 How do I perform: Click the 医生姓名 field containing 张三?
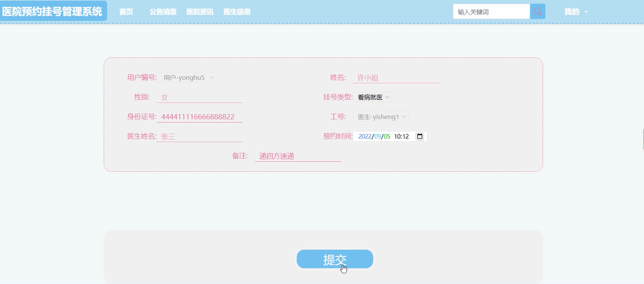[x=200, y=136]
